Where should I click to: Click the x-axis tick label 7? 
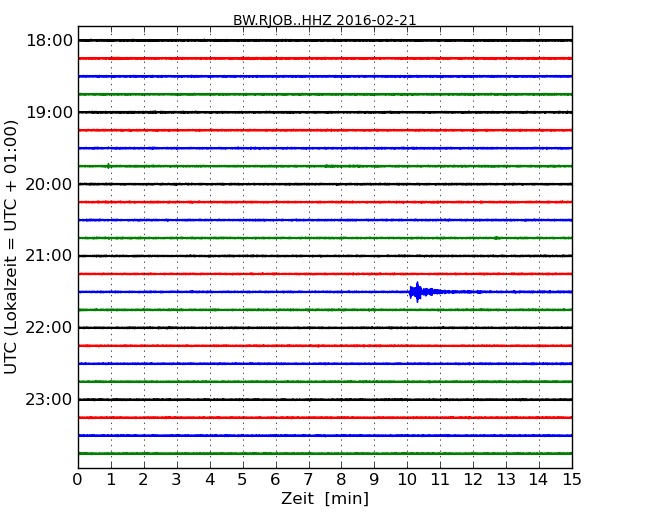pos(308,480)
